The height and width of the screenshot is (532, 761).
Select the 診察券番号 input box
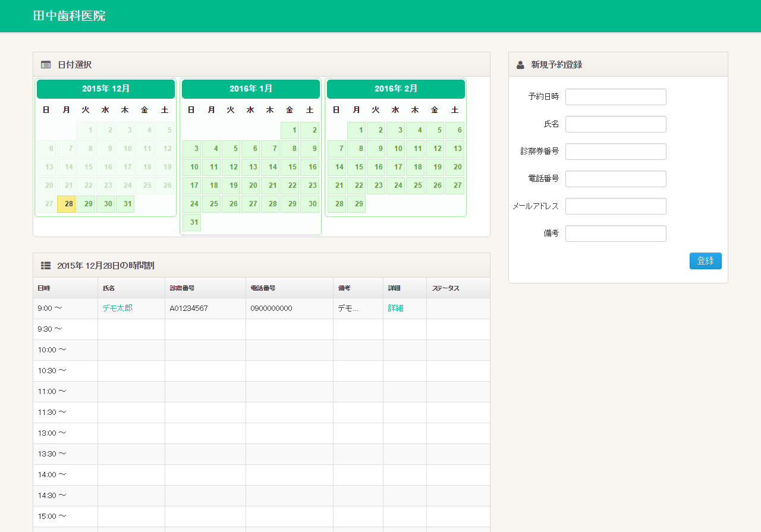(x=615, y=152)
